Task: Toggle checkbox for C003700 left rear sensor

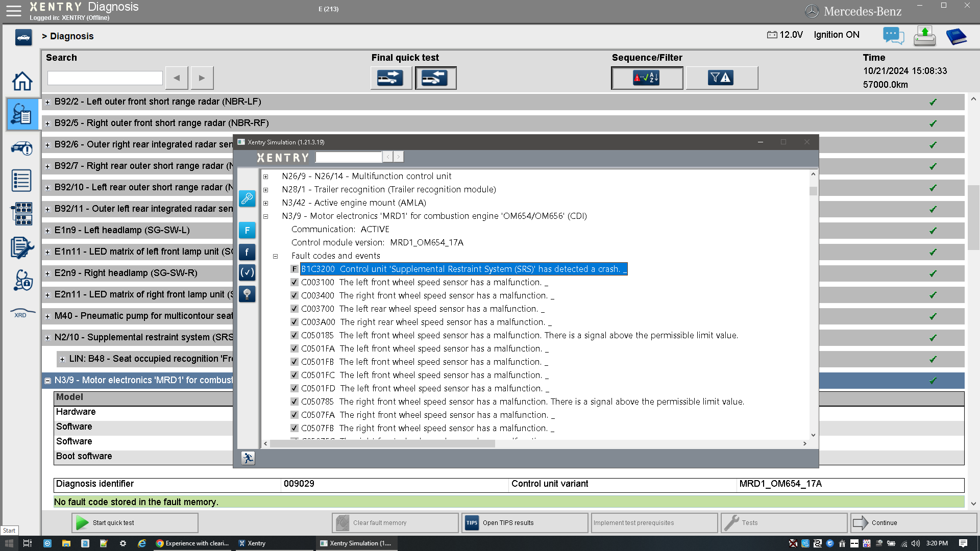Action: tap(295, 309)
